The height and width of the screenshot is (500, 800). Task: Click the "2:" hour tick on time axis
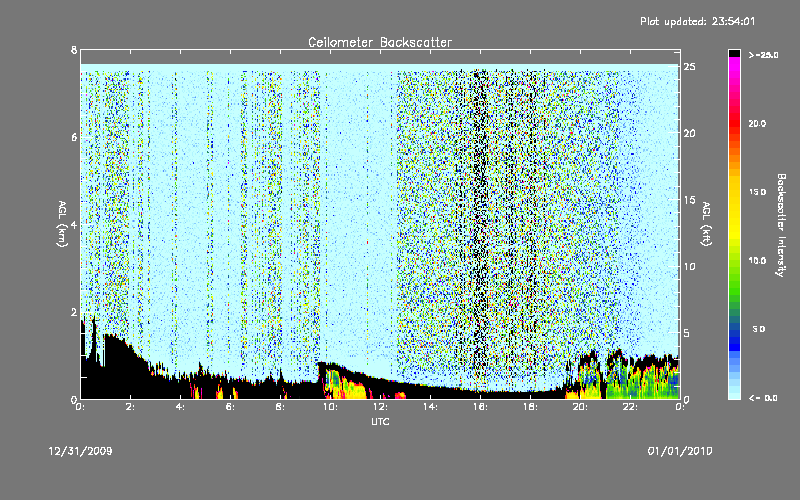click(x=131, y=407)
